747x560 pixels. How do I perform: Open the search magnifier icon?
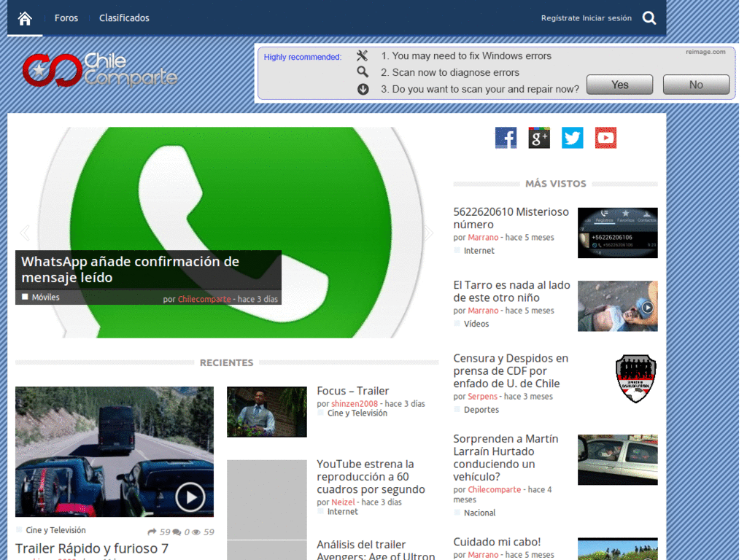pyautogui.click(x=649, y=18)
